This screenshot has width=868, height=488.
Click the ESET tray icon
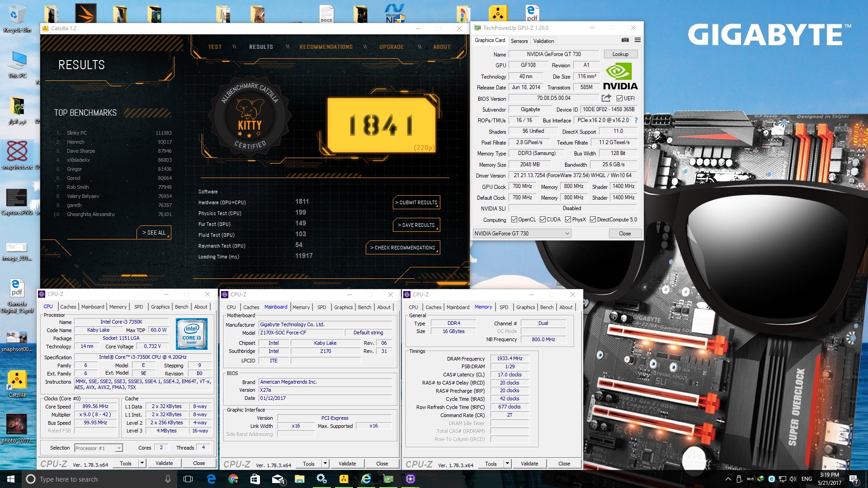click(771, 479)
